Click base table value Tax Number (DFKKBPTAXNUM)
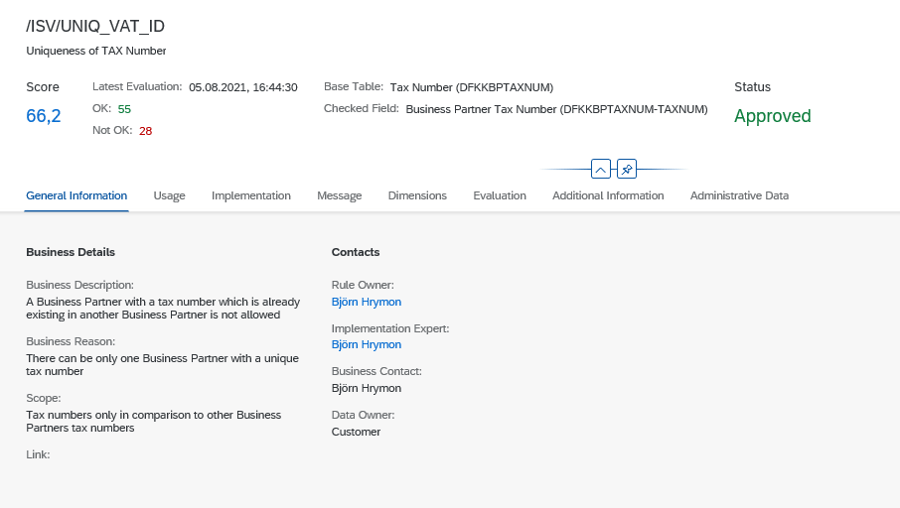 tap(472, 87)
